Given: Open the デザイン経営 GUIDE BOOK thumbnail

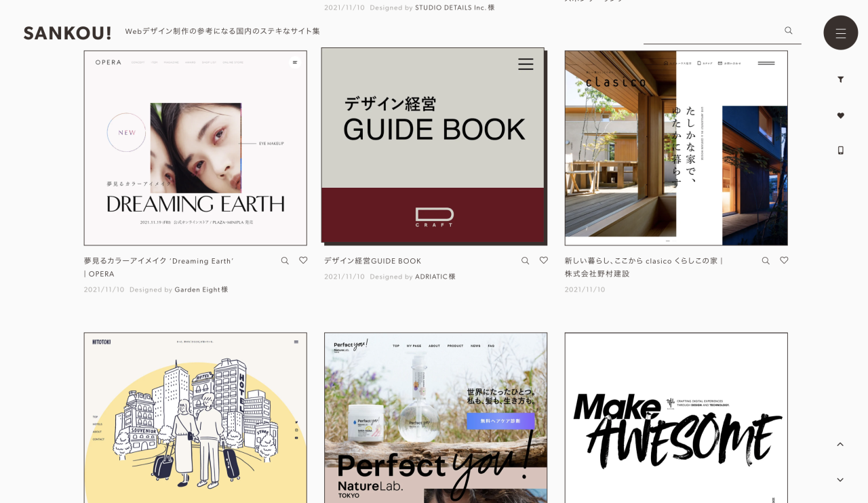Looking at the screenshot, I should pyautogui.click(x=433, y=145).
